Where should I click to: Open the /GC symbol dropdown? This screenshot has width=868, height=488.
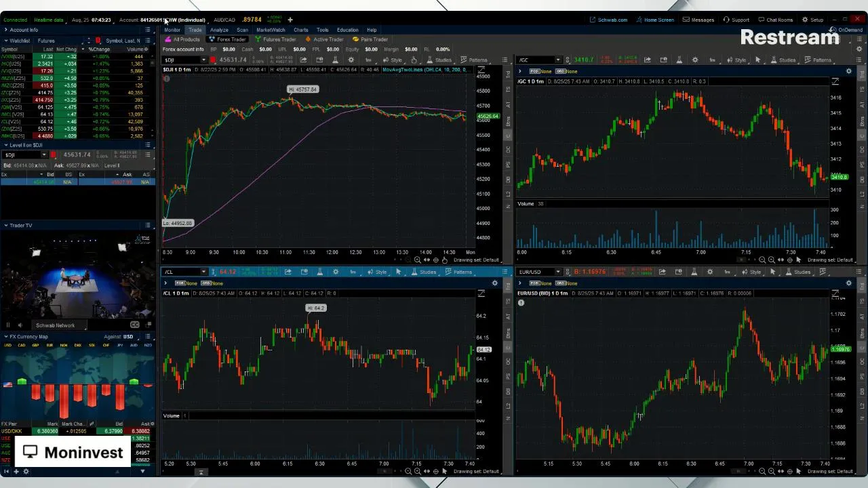pos(558,60)
